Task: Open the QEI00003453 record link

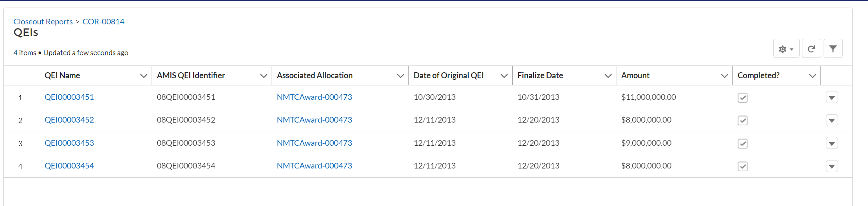Action: click(69, 143)
